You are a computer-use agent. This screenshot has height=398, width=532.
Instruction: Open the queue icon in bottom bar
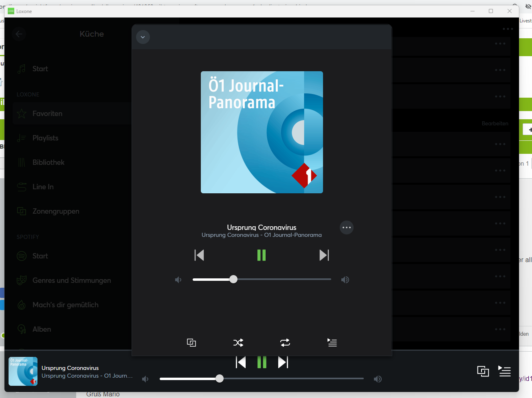click(x=505, y=371)
